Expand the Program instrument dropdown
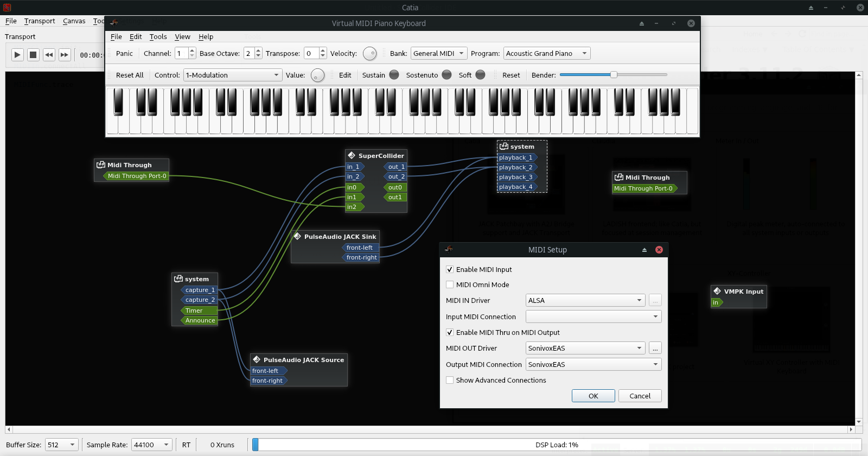The image size is (868, 456). click(546, 53)
